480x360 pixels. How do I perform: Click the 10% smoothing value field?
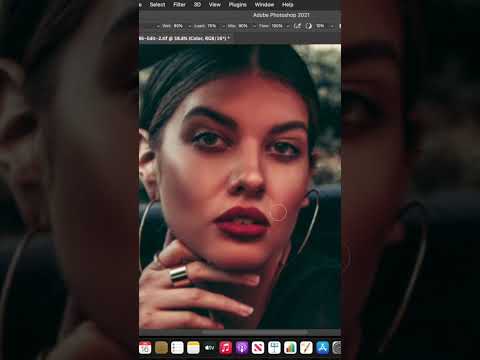point(320,26)
